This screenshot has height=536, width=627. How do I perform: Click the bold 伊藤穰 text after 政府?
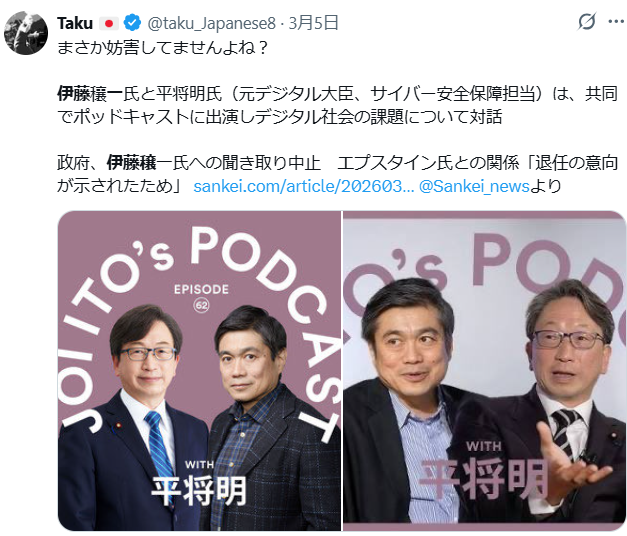coord(131,163)
